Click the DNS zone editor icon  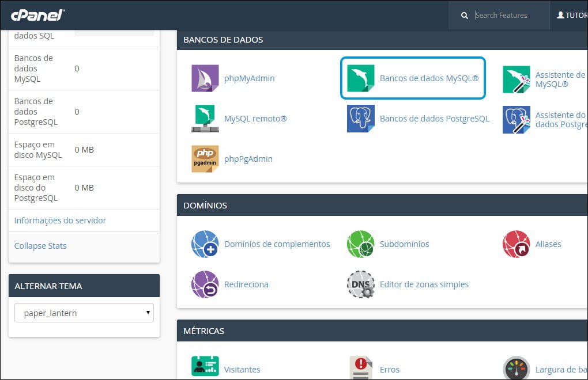361,284
